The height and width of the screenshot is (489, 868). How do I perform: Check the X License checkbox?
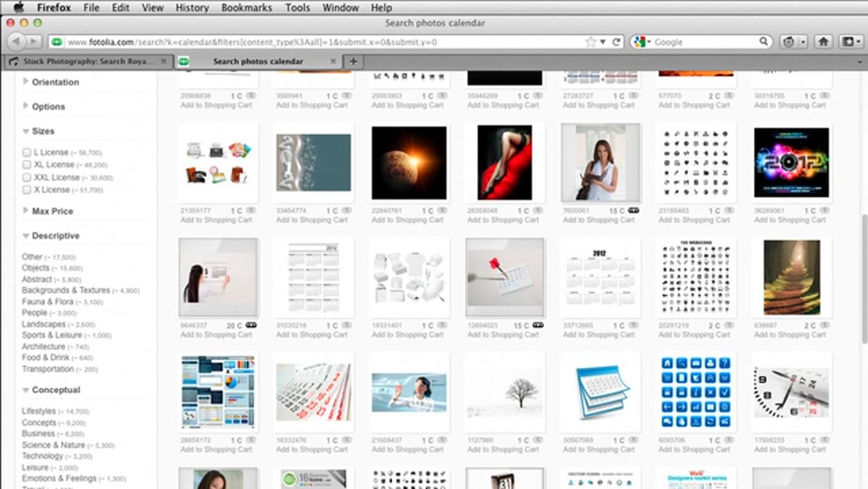pos(27,190)
